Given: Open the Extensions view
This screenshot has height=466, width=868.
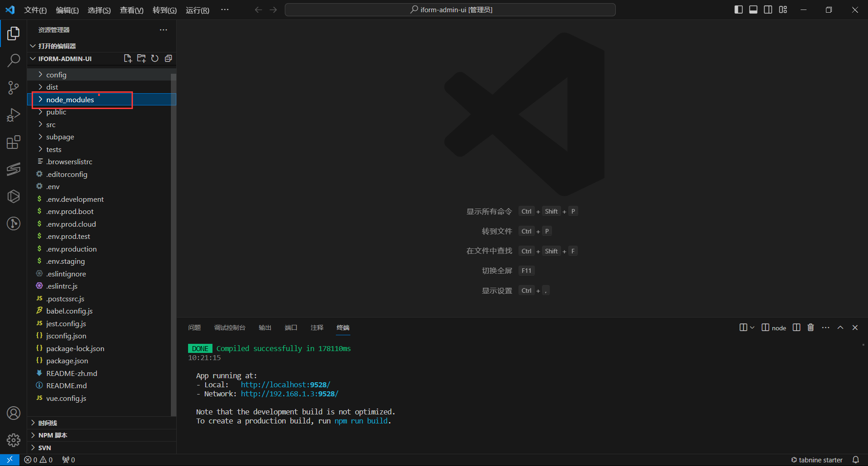Looking at the screenshot, I should 14,143.
